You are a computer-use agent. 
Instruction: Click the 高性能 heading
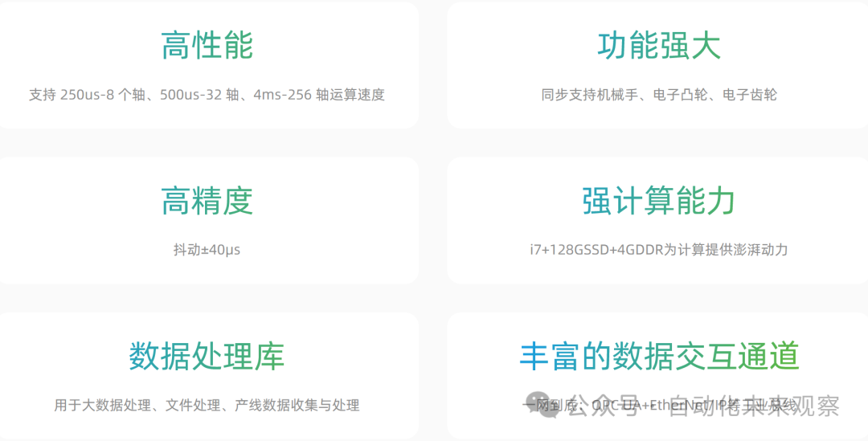pos(207,46)
